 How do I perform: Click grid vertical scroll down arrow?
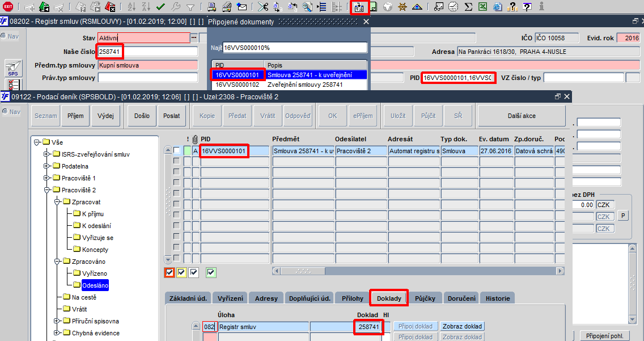(168, 260)
